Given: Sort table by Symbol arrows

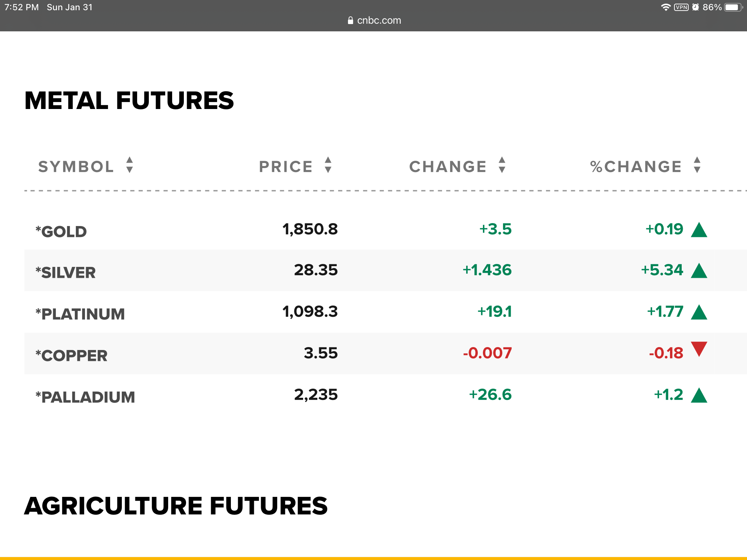Looking at the screenshot, I should (x=129, y=165).
